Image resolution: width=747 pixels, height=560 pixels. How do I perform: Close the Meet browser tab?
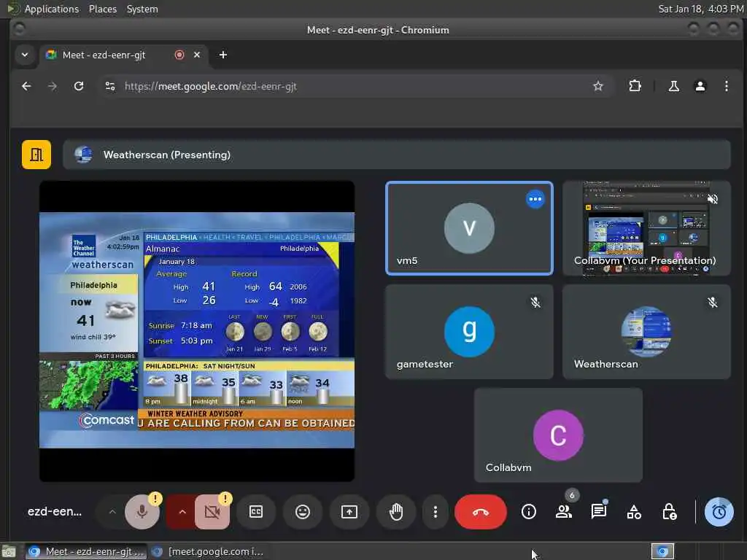click(197, 55)
